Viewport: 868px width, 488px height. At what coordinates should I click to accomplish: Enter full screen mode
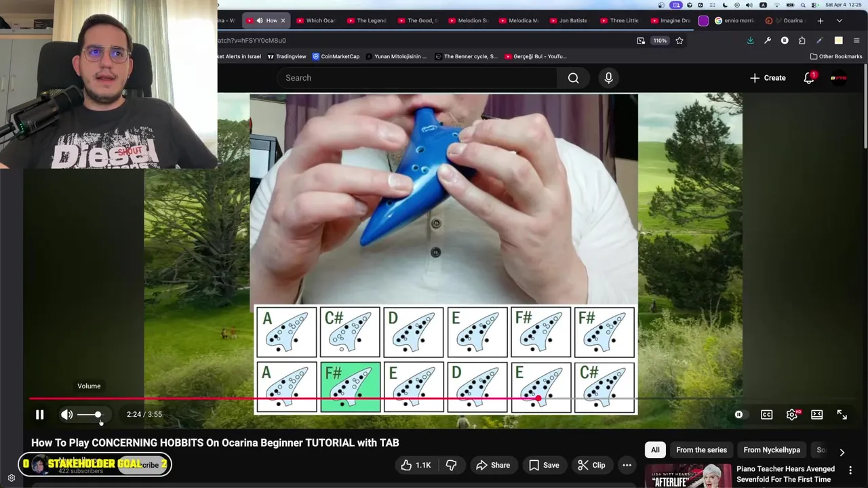pos(842,414)
